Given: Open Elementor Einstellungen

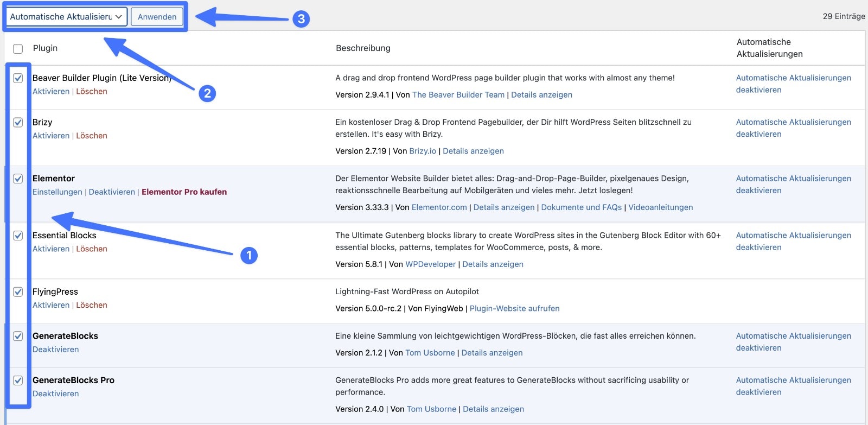Looking at the screenshot, I should [58, 192].
